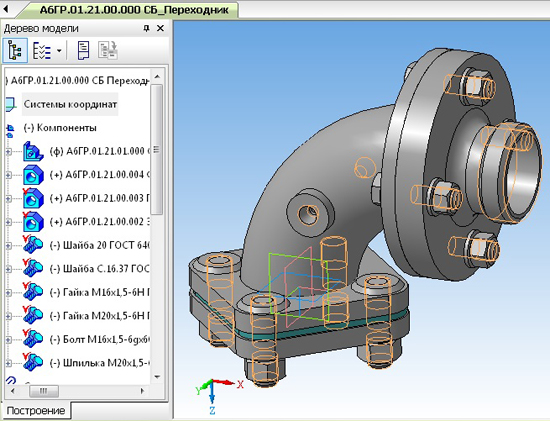Expand the Болт М16х1,5-6gх60 node

click(x=8, y=340)
